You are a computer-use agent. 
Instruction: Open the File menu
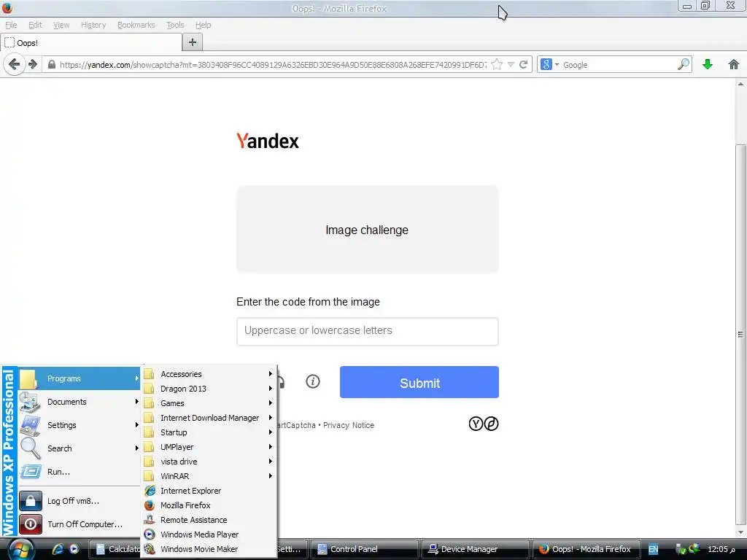point(11,25)
